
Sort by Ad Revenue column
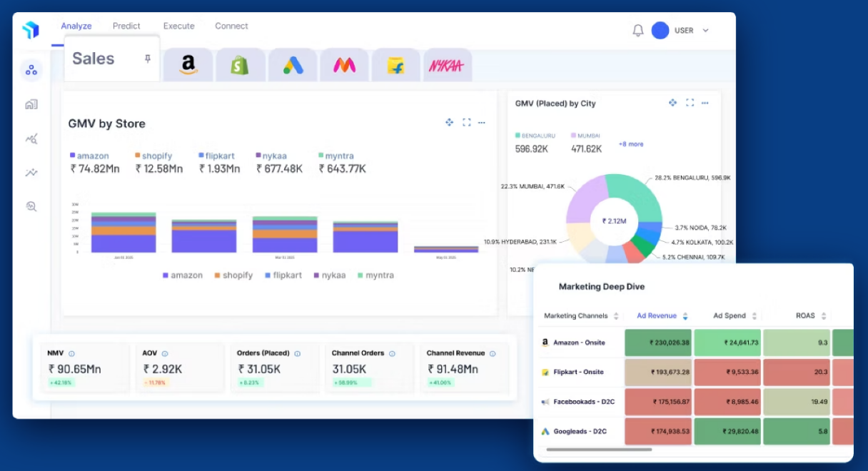(662, 315)
